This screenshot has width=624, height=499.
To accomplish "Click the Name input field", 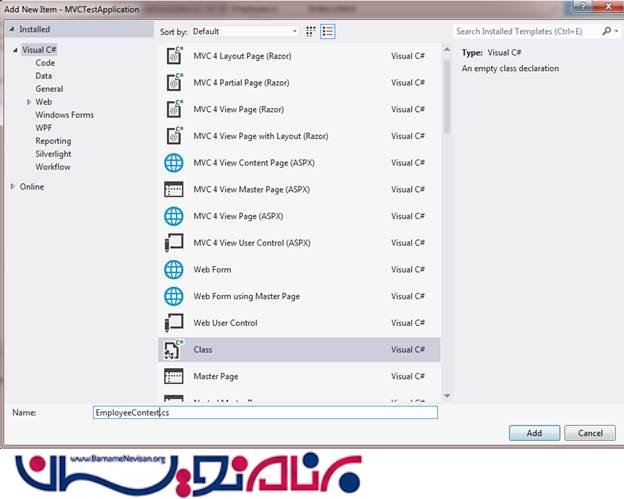I will click(x=265, y=413).
